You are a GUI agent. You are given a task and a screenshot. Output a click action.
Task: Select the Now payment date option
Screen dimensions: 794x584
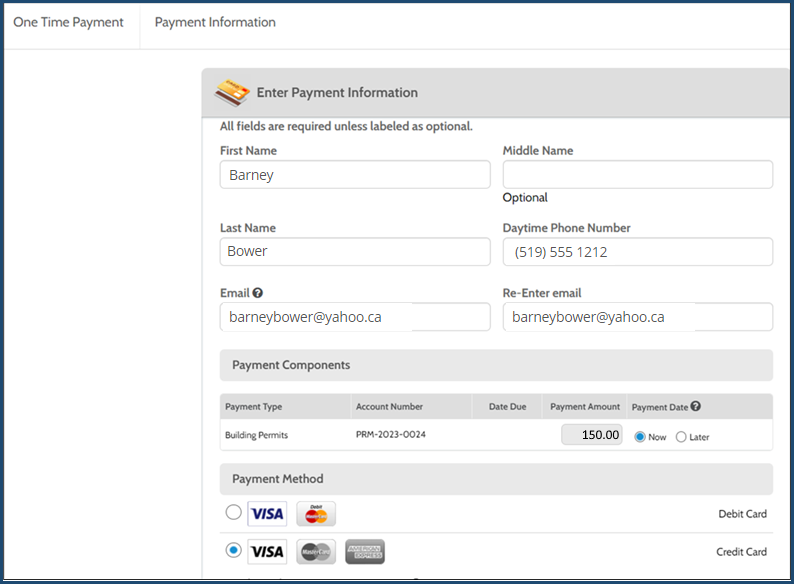641,437
